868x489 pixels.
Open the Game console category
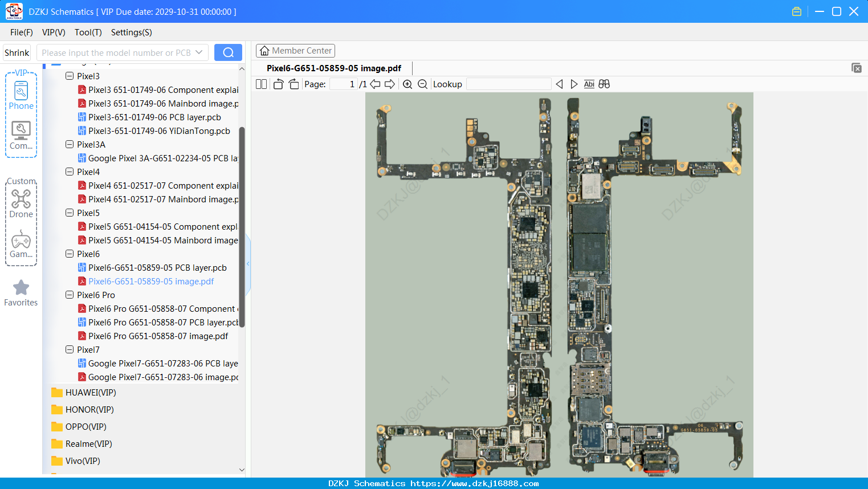(x=21, y=243)
